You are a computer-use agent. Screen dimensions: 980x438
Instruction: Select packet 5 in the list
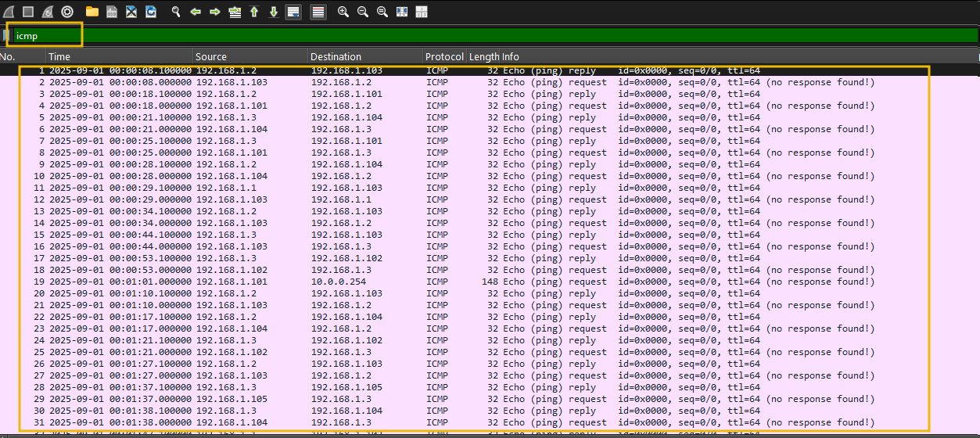point(490,117)
